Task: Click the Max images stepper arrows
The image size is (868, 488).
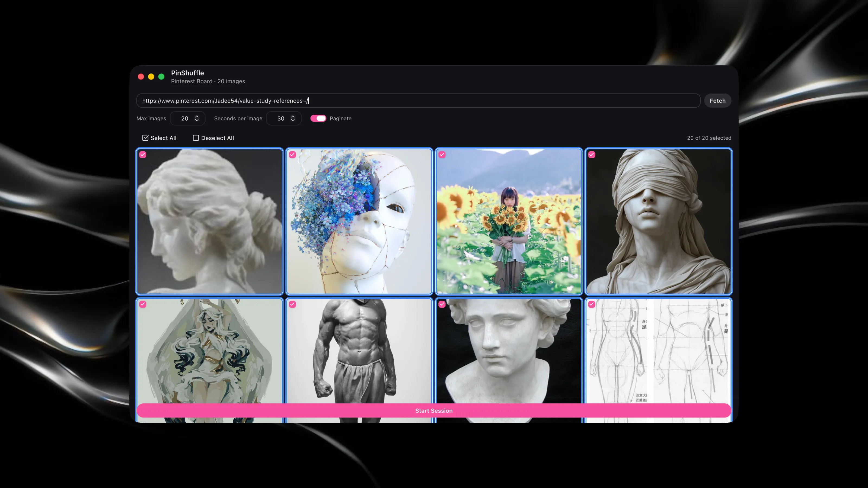Action: (197, 118)
